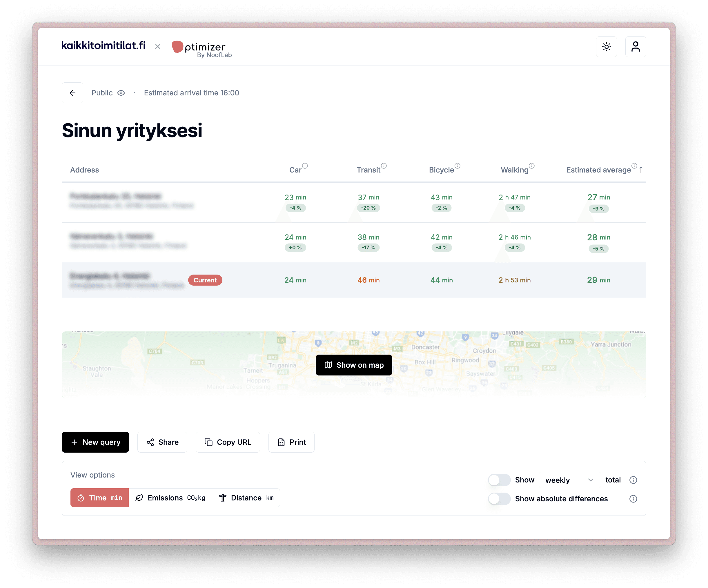Click the kaikkitoimitilat.fi logo

pos(104,46)
